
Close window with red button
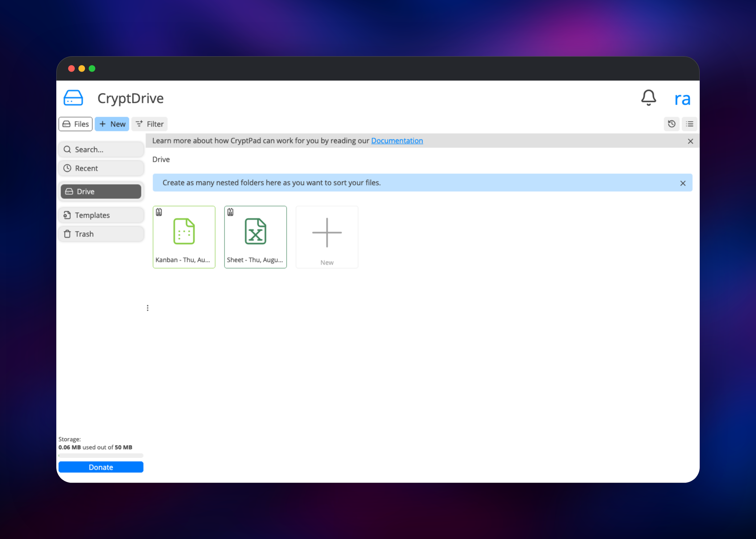(71, 69)
